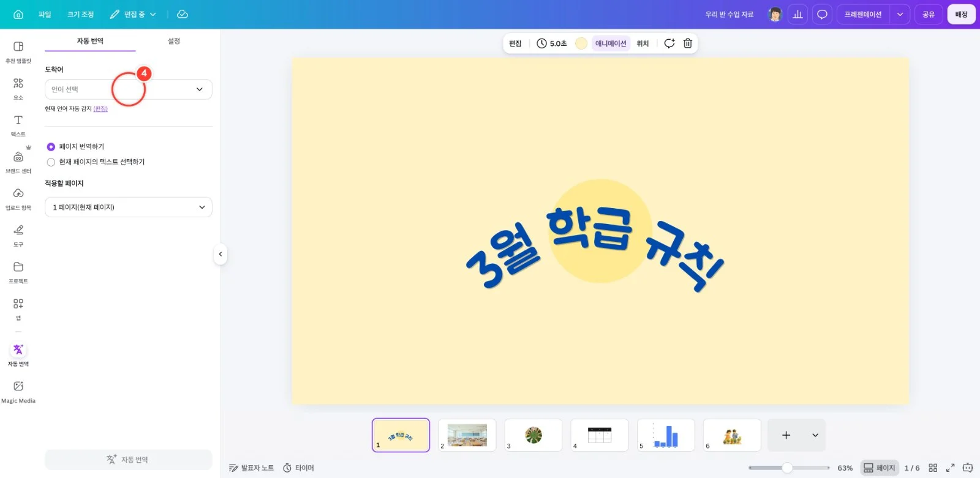Open the 브랜드 센터 panel
This screenshot has width=980, height=478.
coord(18,162)
